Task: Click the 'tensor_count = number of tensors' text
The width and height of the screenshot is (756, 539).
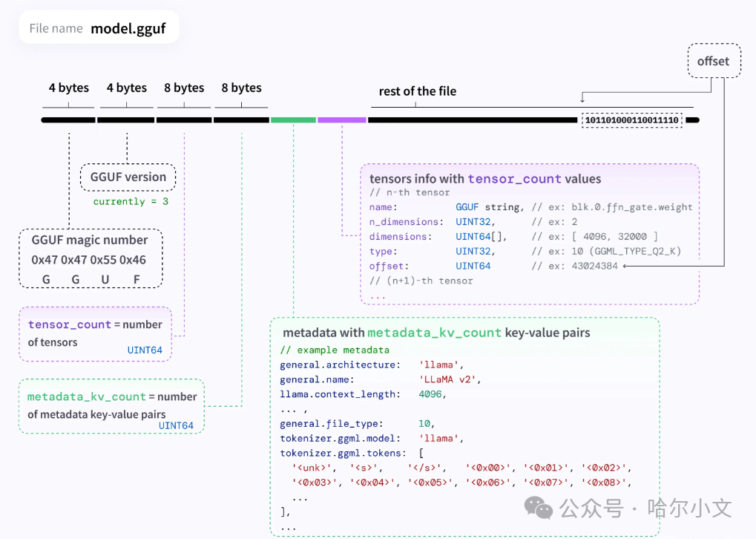Action: click(95, 333)
